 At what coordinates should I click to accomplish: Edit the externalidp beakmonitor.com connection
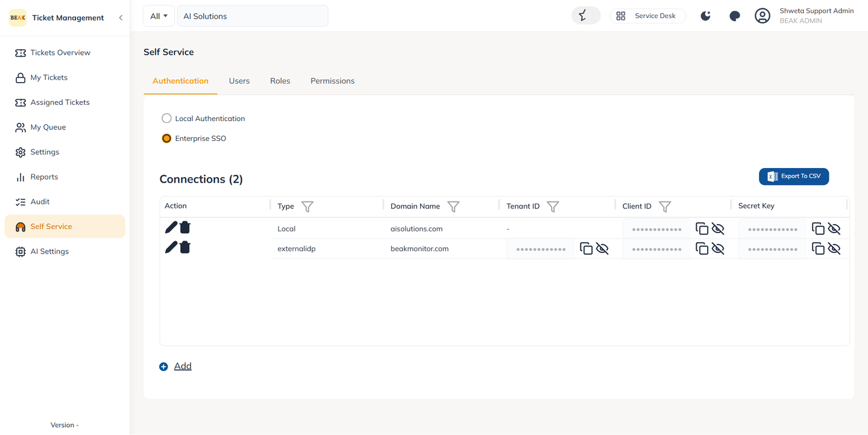click(171, 247)
